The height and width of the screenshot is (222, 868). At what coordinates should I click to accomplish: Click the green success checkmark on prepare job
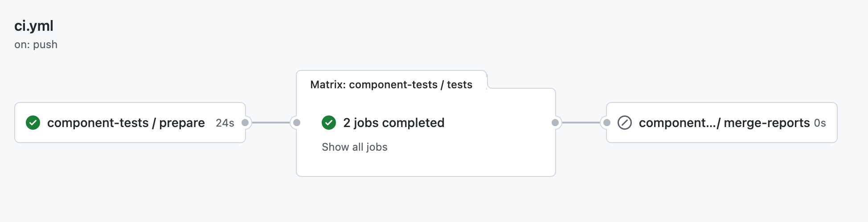33,123
